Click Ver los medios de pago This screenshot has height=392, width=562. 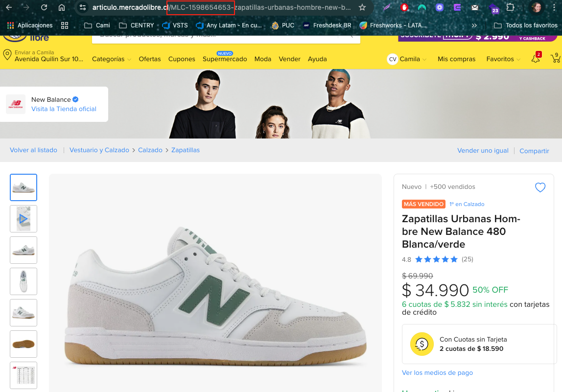coord(437,372)
